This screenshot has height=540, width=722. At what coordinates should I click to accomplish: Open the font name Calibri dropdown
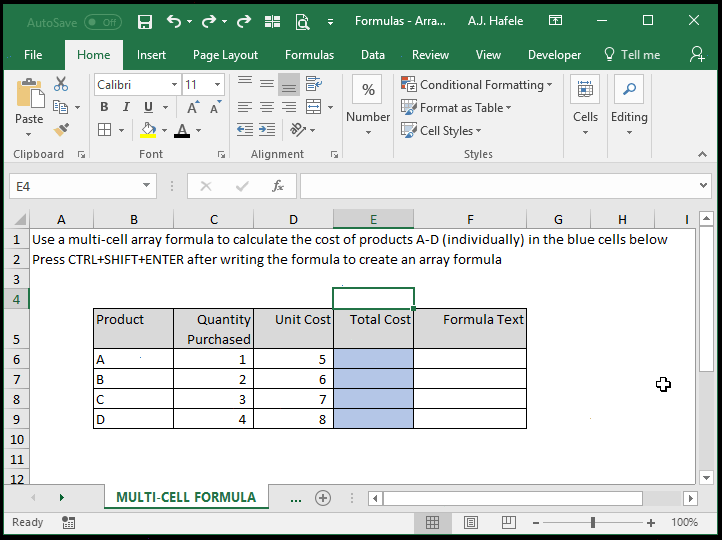(x=174, y=85)
